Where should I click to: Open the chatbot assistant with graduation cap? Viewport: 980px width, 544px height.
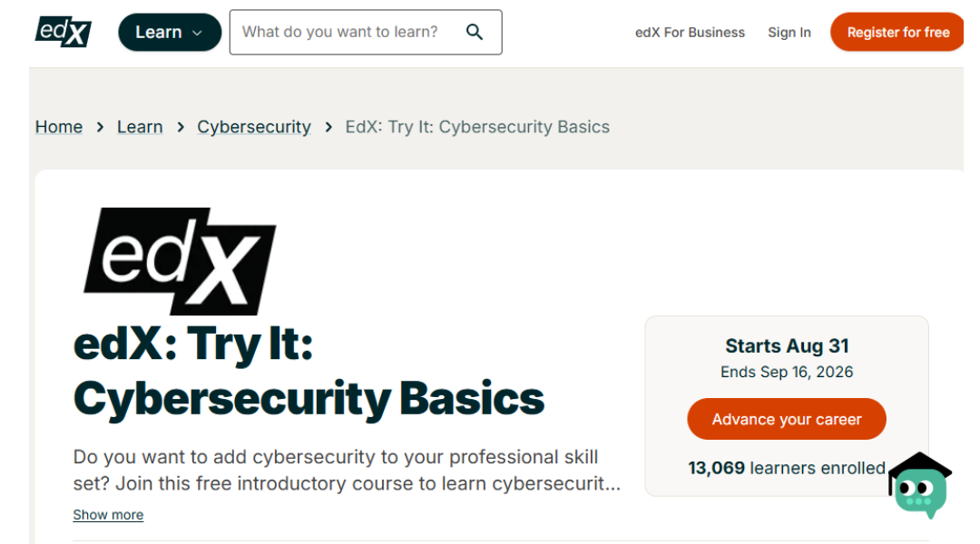click(919, 485)
